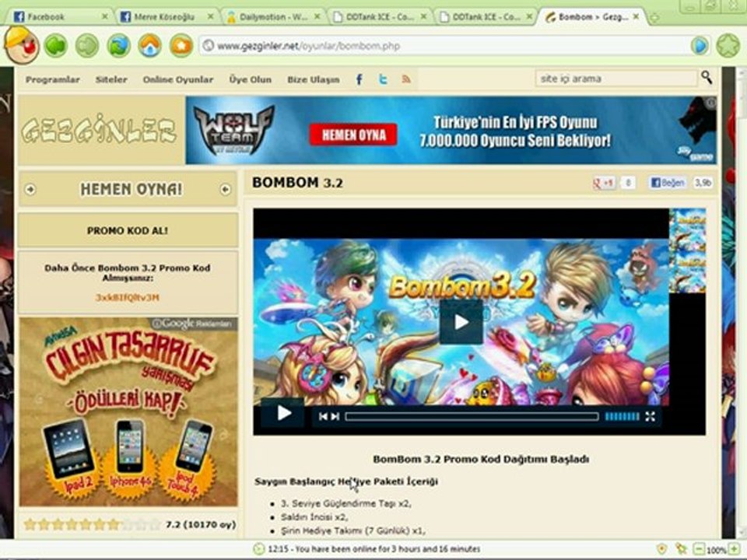Open the Online Oyunlar menu
The width and height of the screenshot is (747, 560).
[178, 79]
